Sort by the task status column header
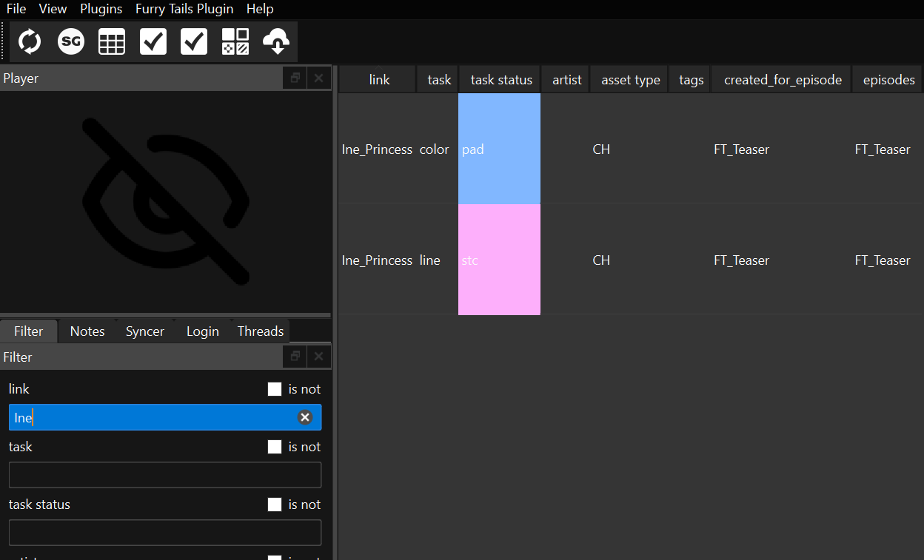The height and width of the screenshot is (560, 924). tap(501, 80)
